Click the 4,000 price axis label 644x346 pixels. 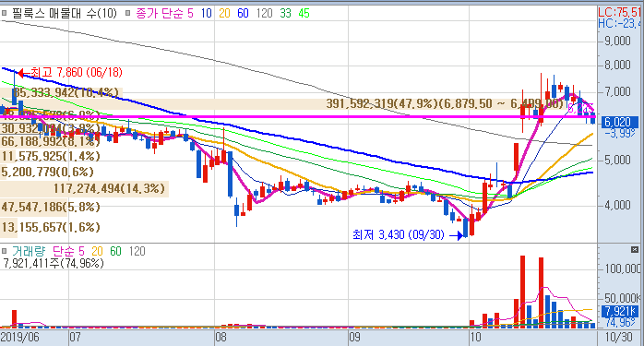click(x=617, y=205)
